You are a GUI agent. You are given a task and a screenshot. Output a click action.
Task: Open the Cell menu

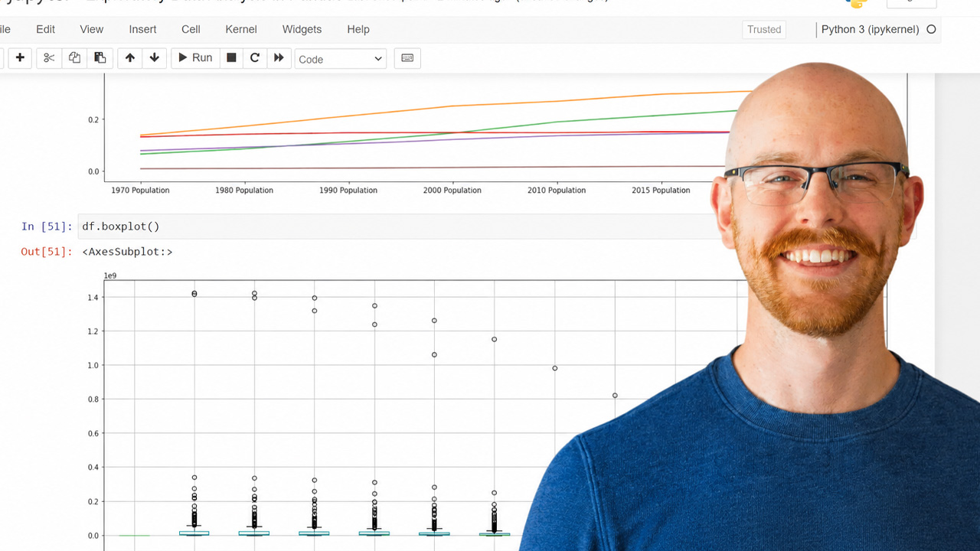pos(191,29)
